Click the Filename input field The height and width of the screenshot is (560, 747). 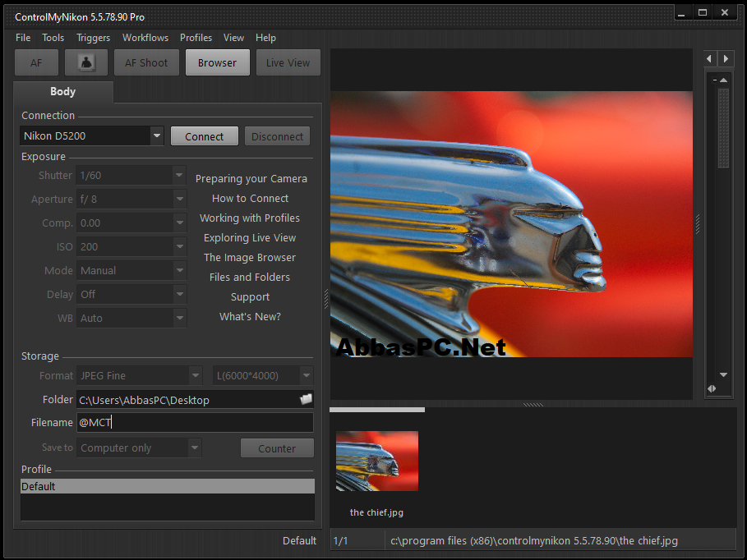pos(195,422)
